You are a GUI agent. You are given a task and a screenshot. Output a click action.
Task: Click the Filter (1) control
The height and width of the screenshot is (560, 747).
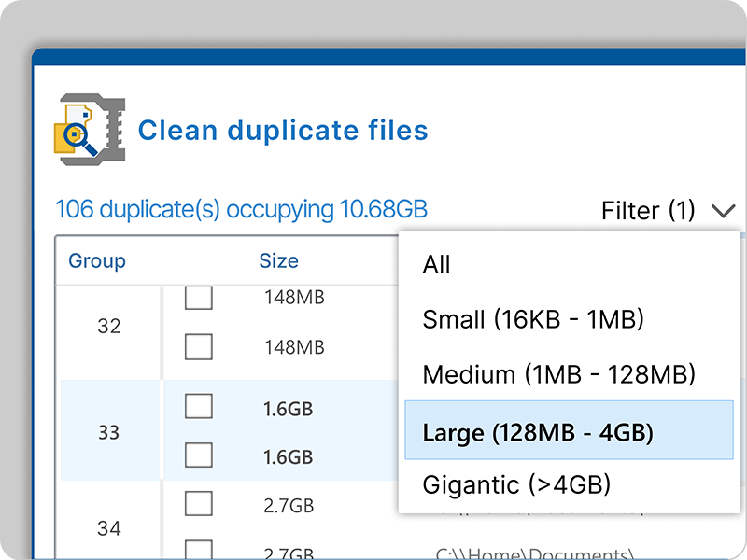[x=649, y=211]
